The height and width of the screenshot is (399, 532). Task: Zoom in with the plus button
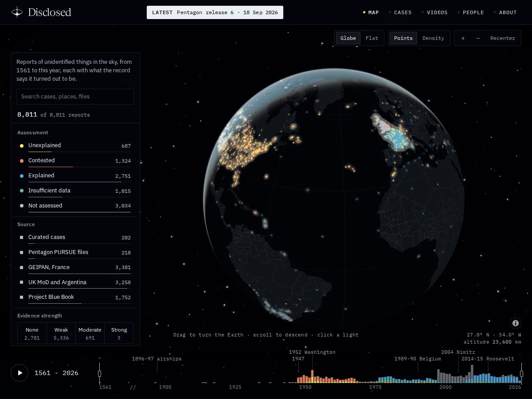pos(463,38)
